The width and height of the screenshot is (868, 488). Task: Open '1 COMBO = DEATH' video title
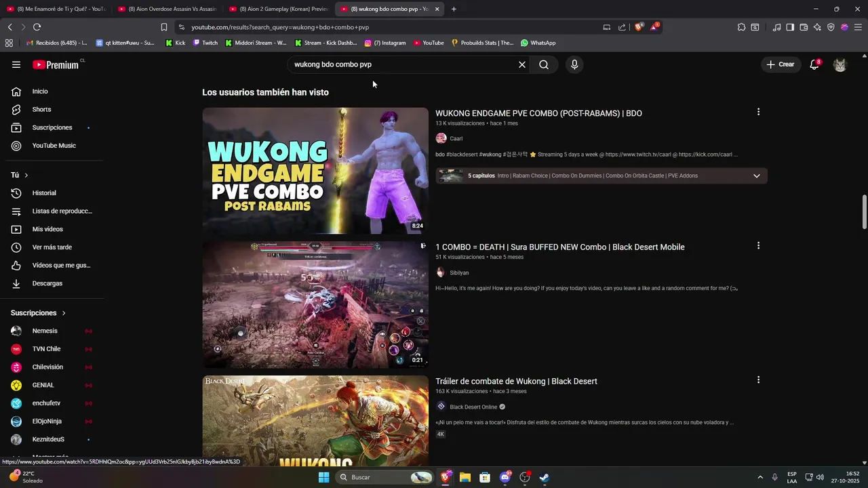(x=560, y=247)
